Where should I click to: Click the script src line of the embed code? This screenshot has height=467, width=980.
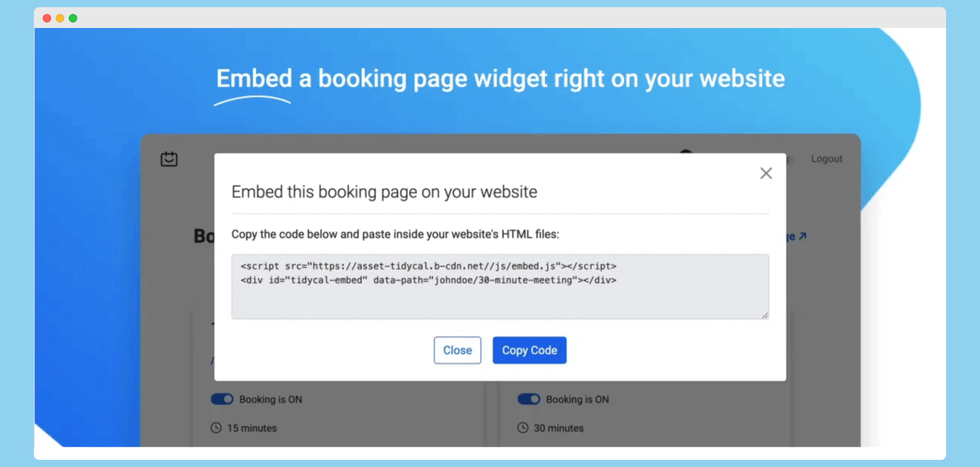point(429,266)
